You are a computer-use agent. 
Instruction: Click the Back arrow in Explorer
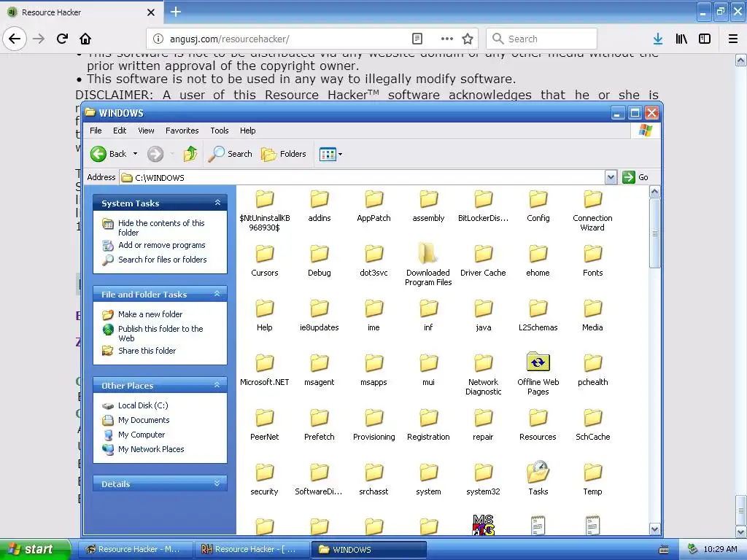pos(109,154)
